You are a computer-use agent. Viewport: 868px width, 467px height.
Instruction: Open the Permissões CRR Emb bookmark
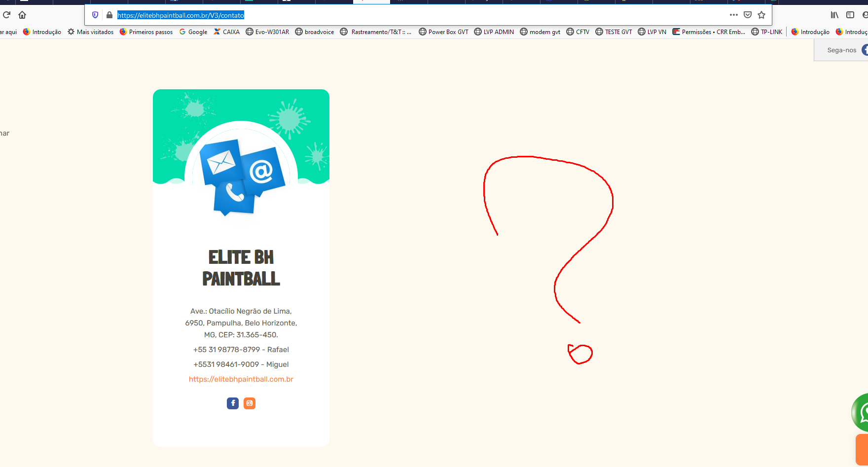(x=709, y=32)
